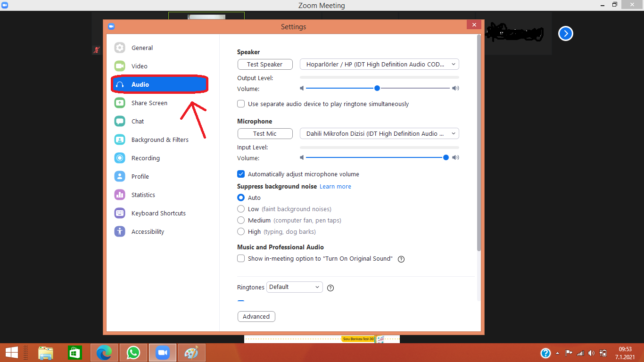Click the microphone volume slider handle

446,157
